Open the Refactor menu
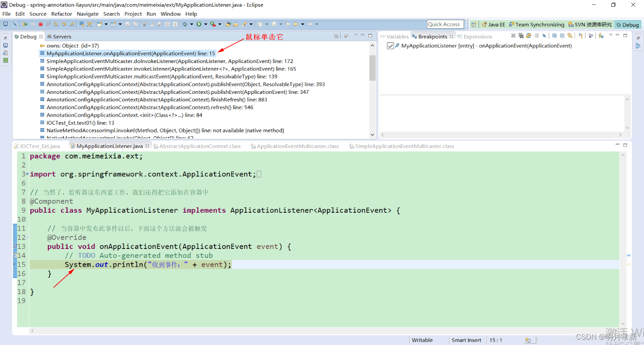644x345 pixels. (62, 14)
